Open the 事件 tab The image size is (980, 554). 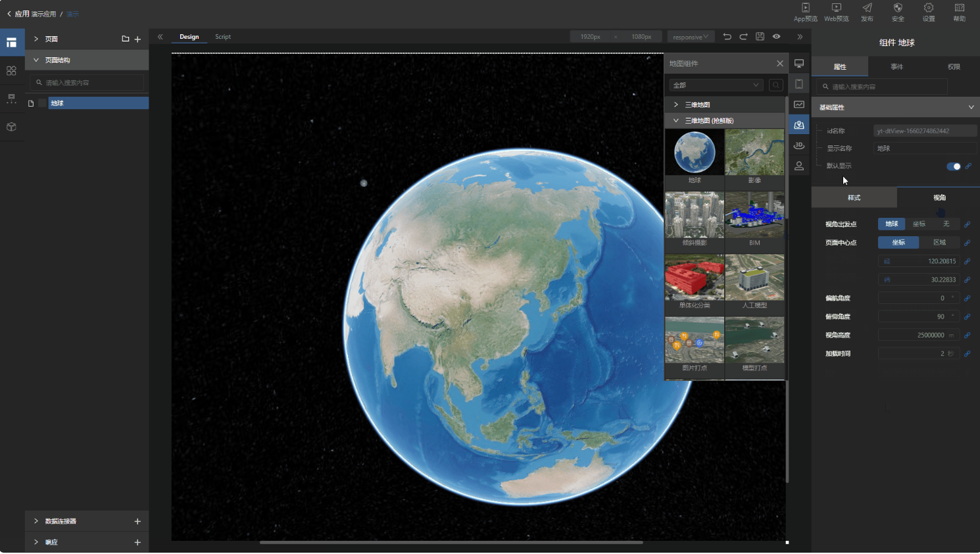(x=897, y=66)
